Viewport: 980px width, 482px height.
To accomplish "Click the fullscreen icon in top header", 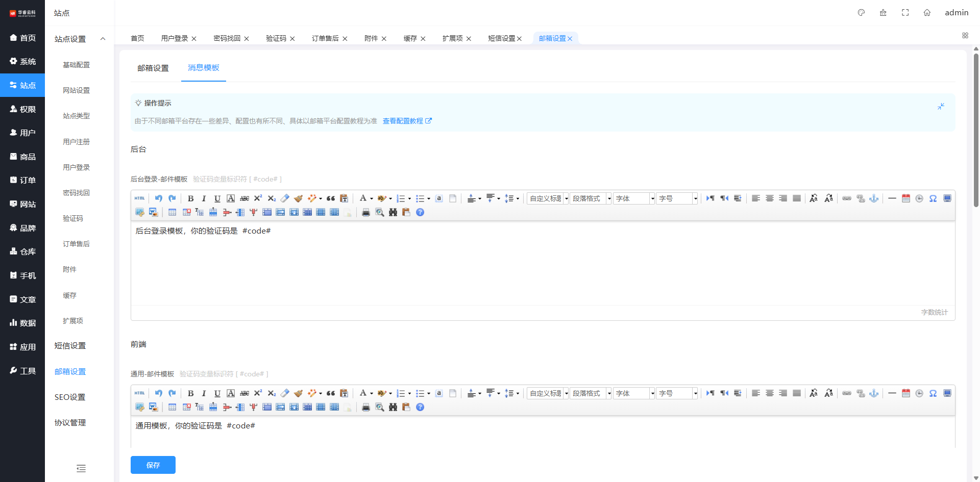I will [x=905, y=13].
